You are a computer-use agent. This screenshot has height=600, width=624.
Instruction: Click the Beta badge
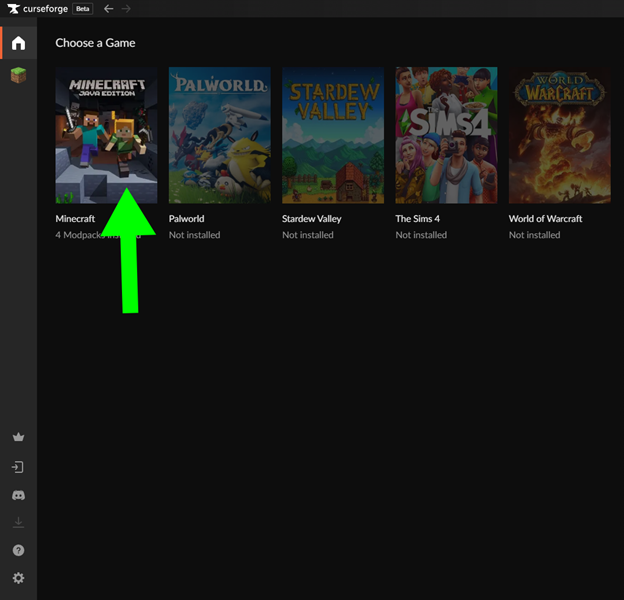pos(83,9)
